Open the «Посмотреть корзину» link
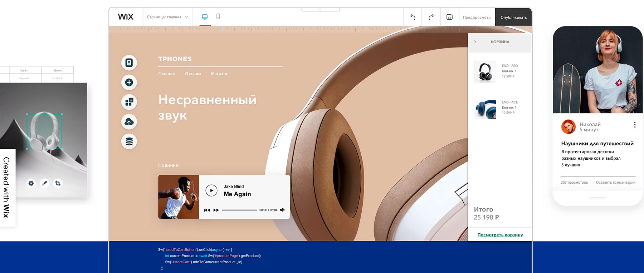Screen dimensions: 644x273 tap(500, 235)
